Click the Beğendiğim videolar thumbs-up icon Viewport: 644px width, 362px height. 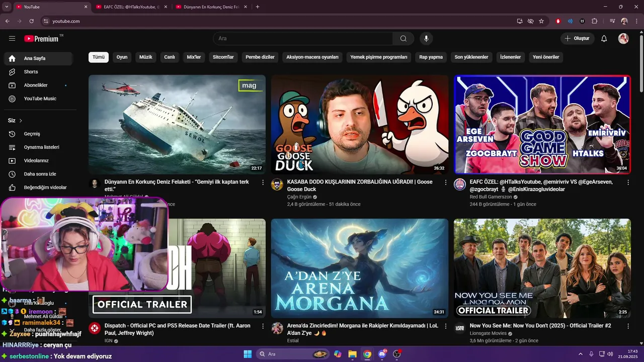[x=12, y=188]
